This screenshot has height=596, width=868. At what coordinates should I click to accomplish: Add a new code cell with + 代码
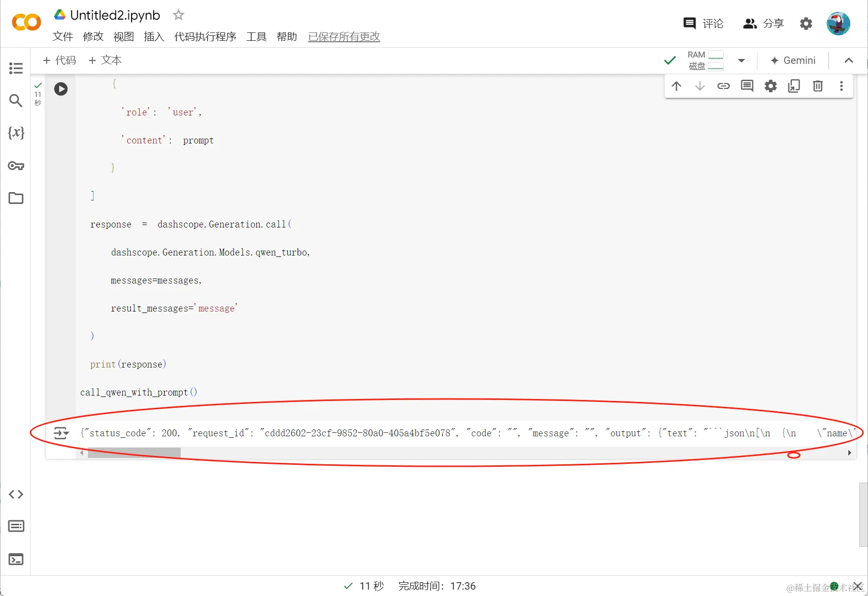[59, 60]
